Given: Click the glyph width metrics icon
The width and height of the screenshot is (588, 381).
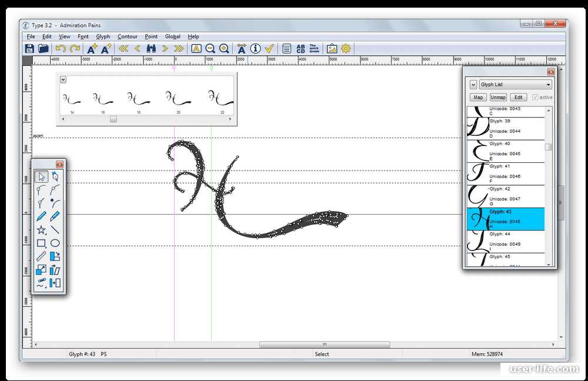Looking at the screenshot, I should (242, 48).
